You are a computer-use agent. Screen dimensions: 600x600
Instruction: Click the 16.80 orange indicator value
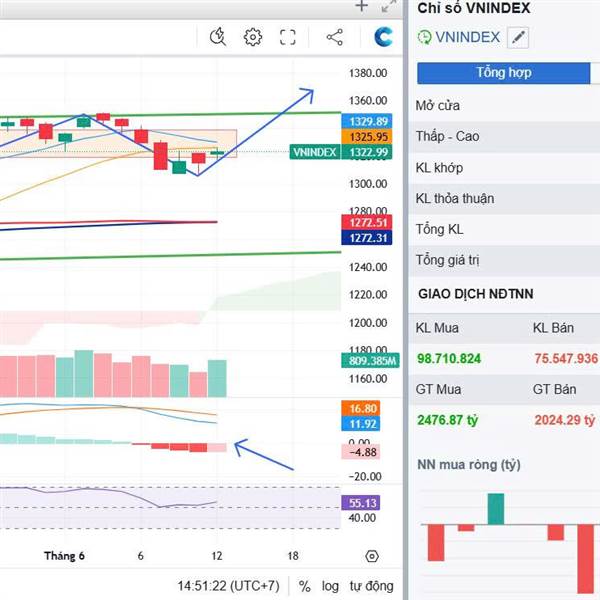tap(360, 408)
